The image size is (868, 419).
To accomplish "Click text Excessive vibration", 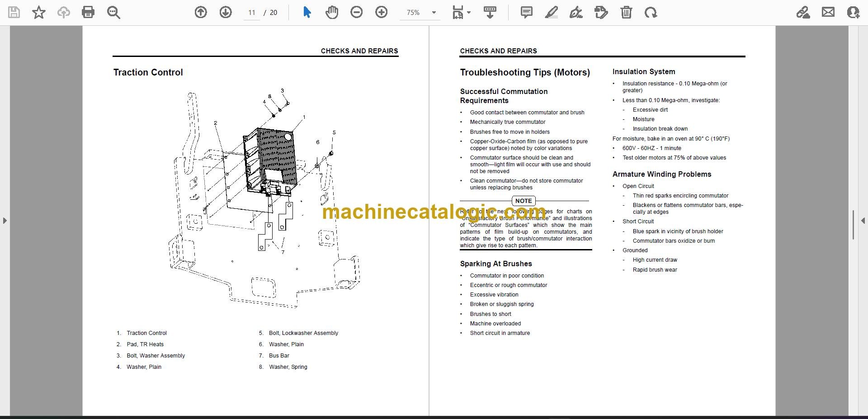I will point(494,295).
